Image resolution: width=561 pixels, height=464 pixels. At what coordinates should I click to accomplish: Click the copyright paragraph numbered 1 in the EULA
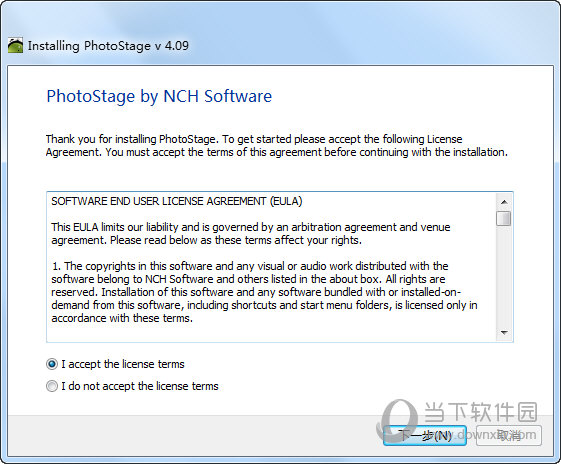click(x=264, y=292)
